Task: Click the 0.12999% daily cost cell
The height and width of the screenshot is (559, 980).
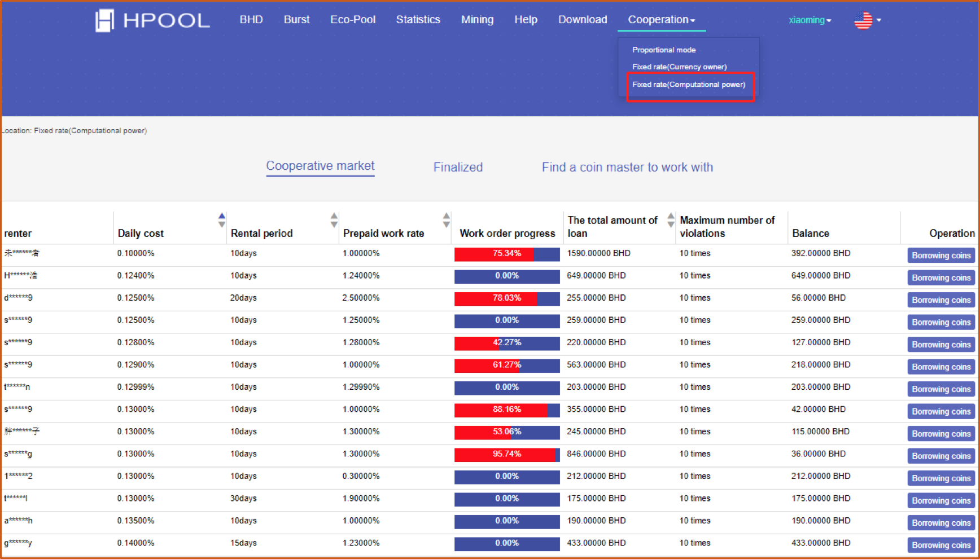Action: 135,387
